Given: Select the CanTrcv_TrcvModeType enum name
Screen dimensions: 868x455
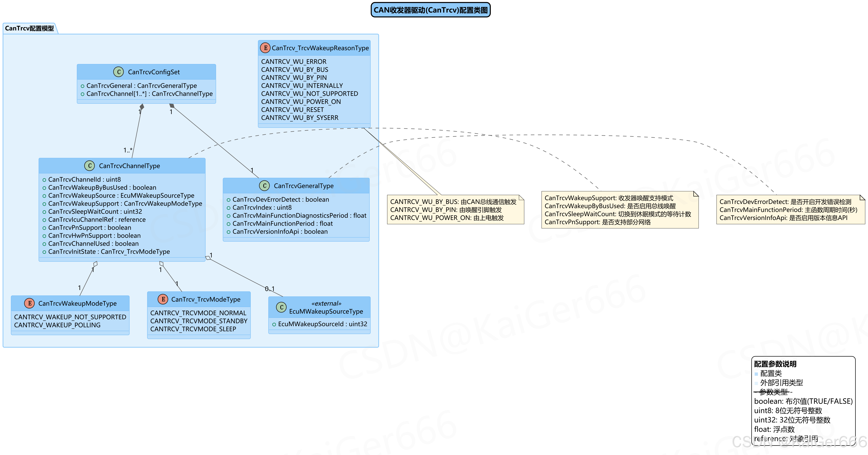Looking at the screenshot, I should pyautogui.click(x=206, y=299).
